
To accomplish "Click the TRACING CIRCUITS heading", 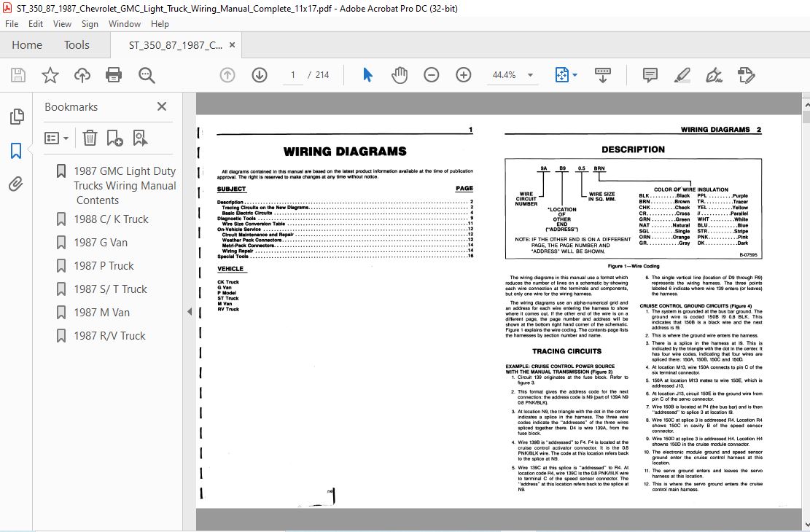I will click(566, 351).
